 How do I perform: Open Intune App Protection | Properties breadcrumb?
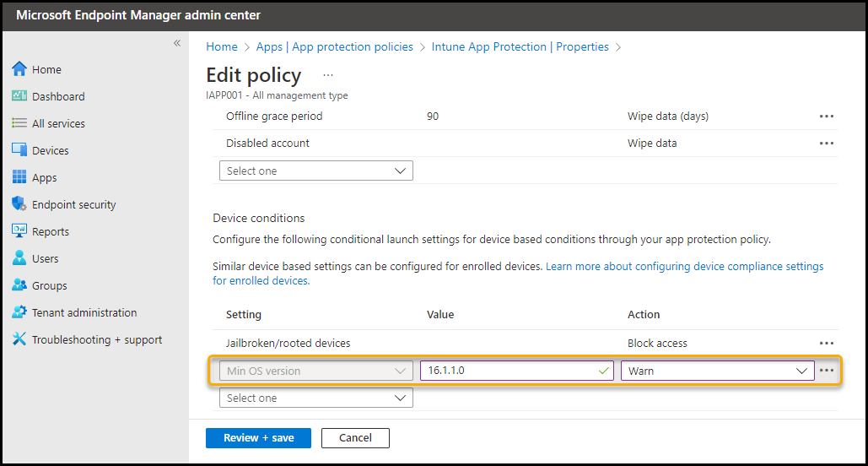pos(520,46)
